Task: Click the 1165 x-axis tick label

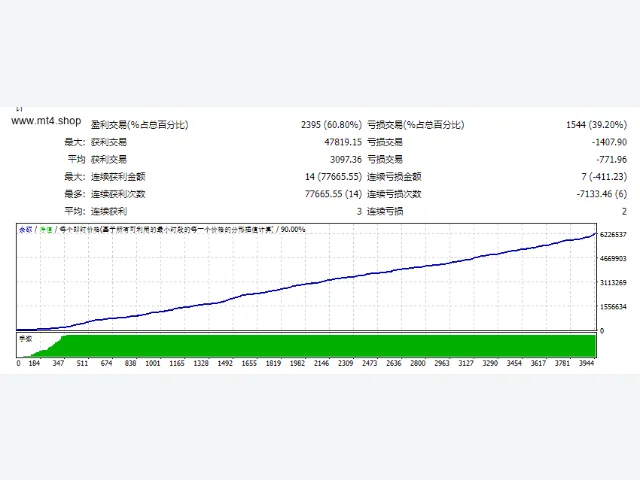Action: [x=177, y=363]
